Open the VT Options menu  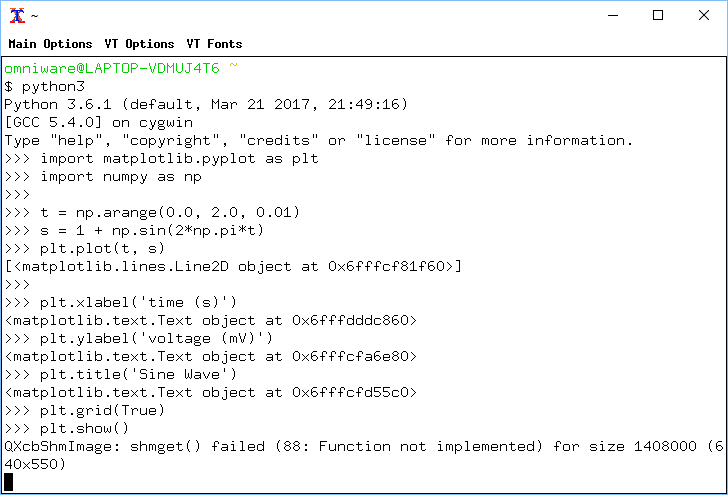139,44
